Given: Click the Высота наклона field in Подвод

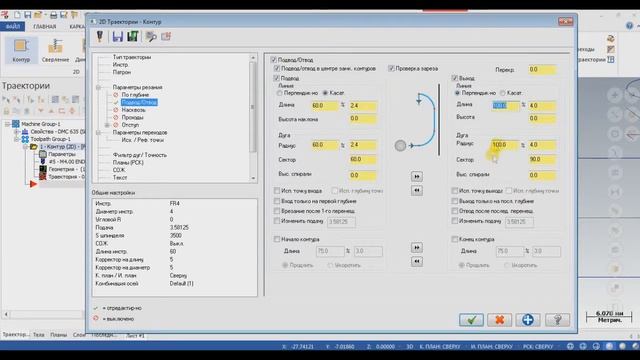Looking at the screenshot, I should 363,119.
